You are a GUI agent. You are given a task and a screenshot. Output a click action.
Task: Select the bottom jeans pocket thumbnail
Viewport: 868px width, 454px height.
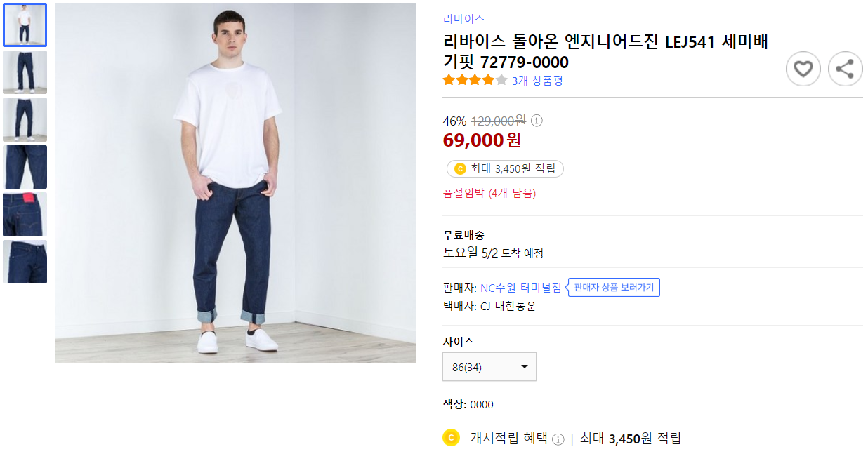25,261
